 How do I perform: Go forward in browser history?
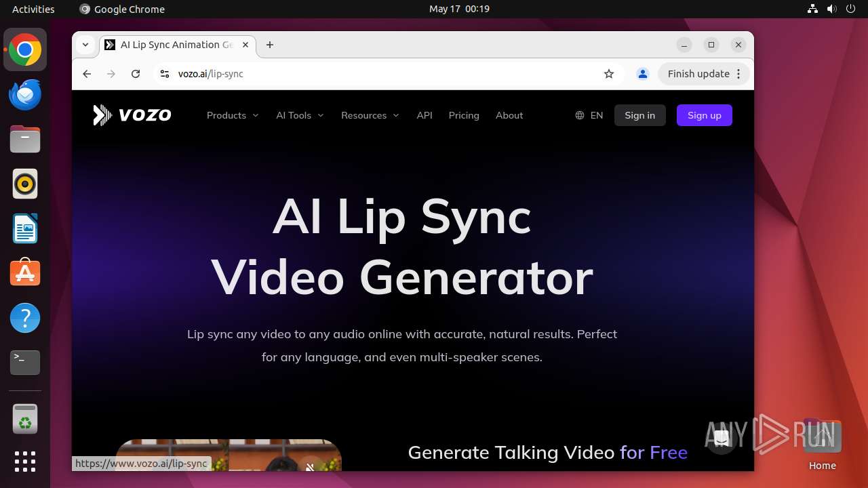(x=111, y=74)
